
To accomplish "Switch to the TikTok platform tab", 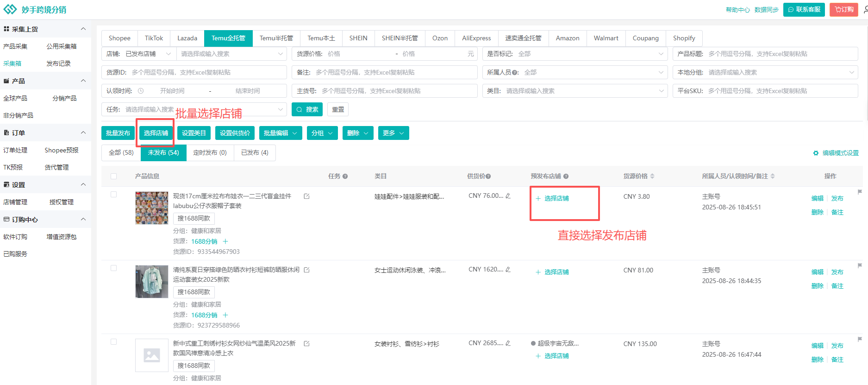I will coord(154,38).
